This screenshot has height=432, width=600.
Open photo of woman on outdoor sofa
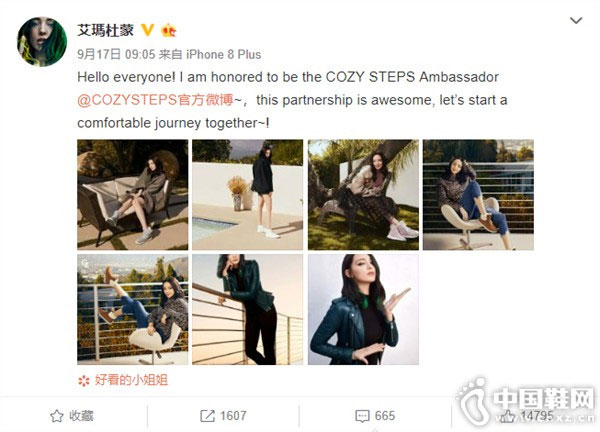click(132, 195)
